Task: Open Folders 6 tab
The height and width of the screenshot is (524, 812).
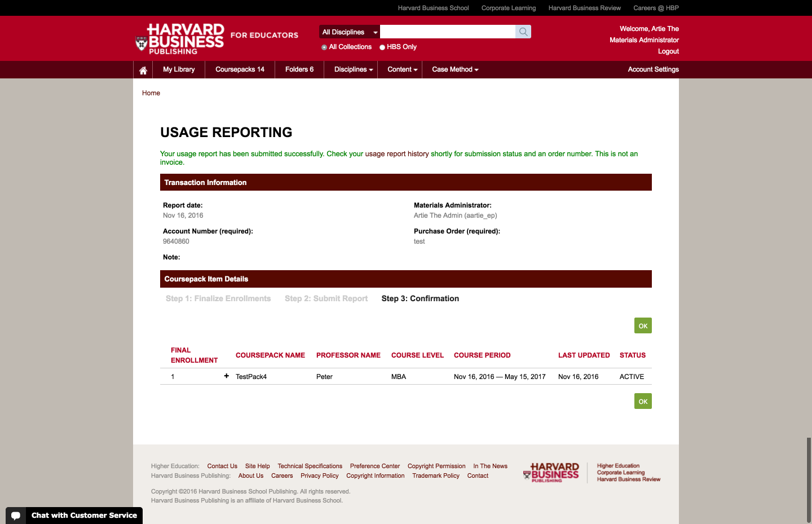Action: 299,69
